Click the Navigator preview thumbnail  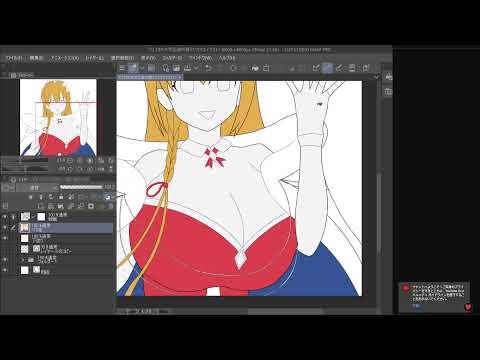coord(58,118)
